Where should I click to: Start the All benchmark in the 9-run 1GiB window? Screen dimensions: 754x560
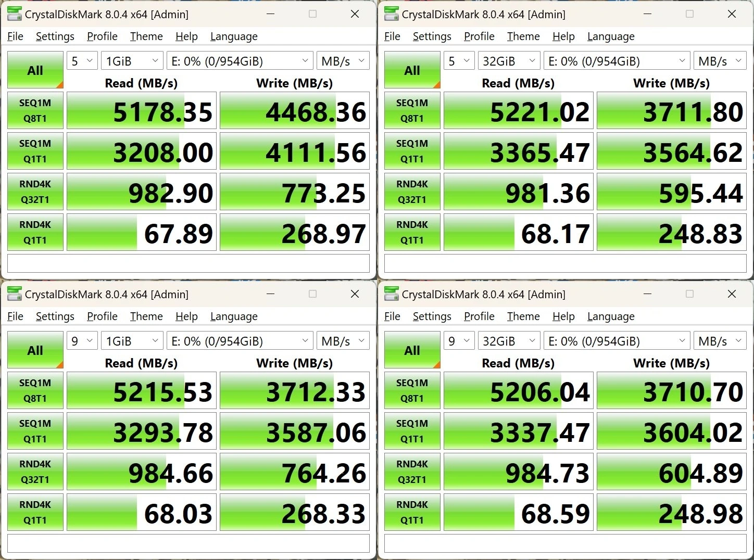point(35,350)
